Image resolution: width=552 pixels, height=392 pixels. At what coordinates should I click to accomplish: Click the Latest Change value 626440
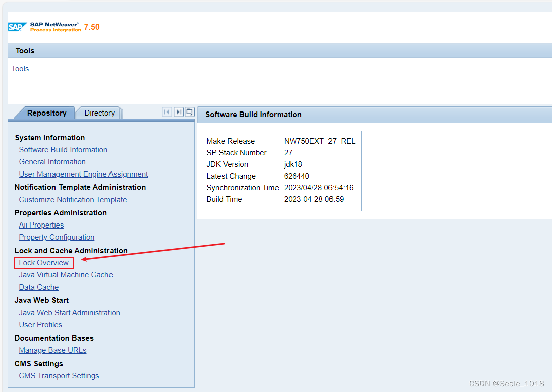click(x=296, y=176)
